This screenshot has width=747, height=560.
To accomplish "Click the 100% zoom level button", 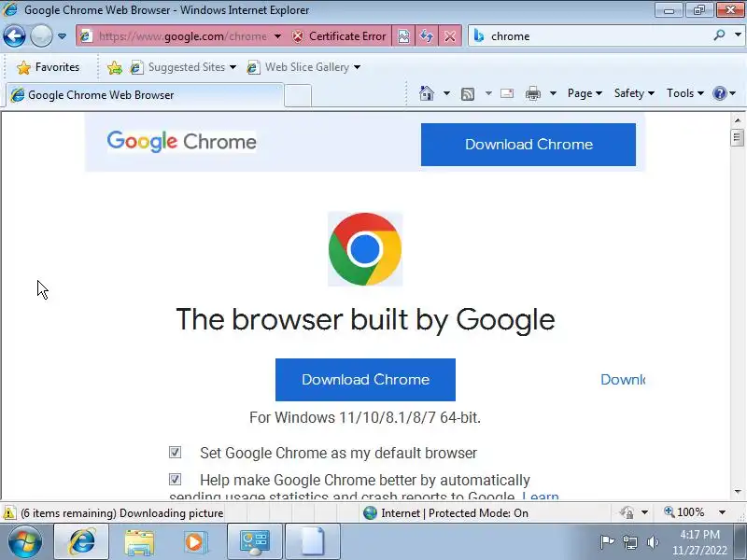I will [x=684, y=512].
